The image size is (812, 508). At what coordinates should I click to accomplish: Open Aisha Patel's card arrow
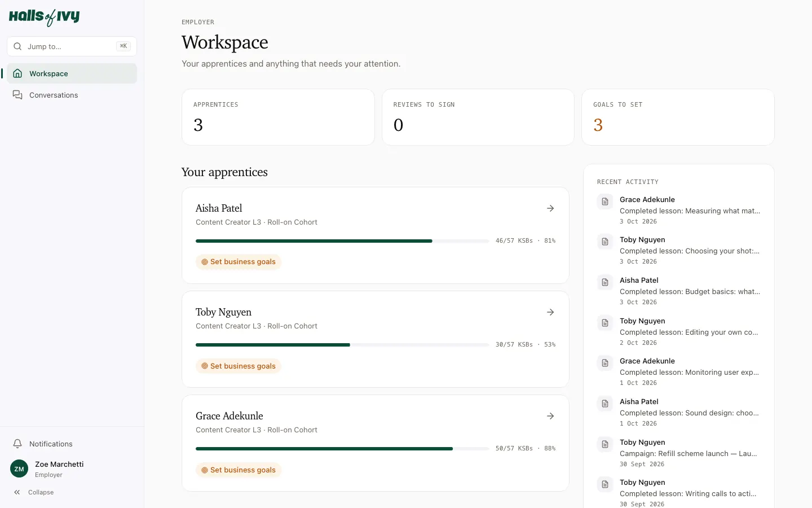pyautogui.click(x=550, y=208)
